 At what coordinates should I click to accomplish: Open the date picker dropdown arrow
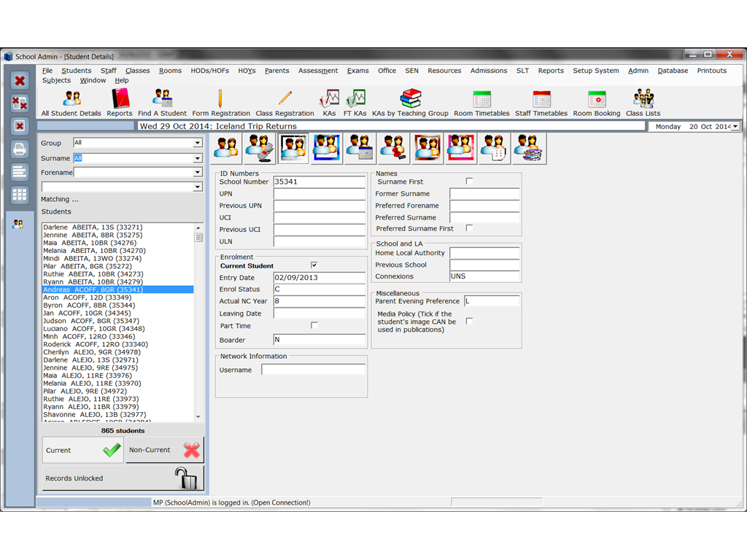(735, 126)
